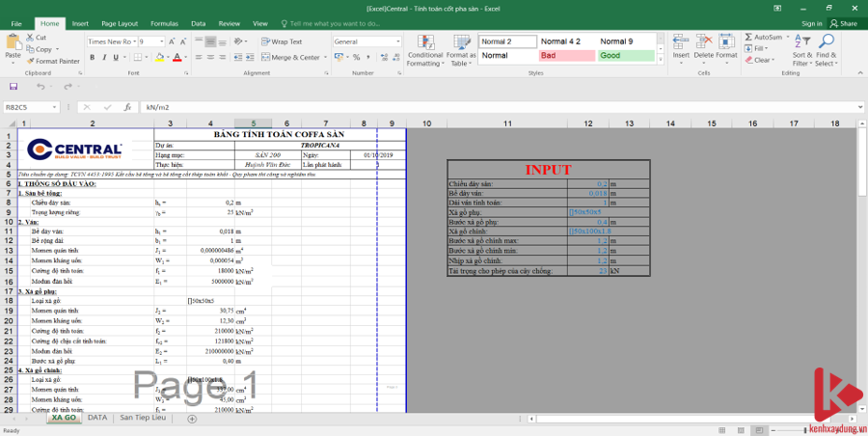Click the Sign in button
Image resolution: width=868 pixels, height=436 pixels.
point(813,22)
